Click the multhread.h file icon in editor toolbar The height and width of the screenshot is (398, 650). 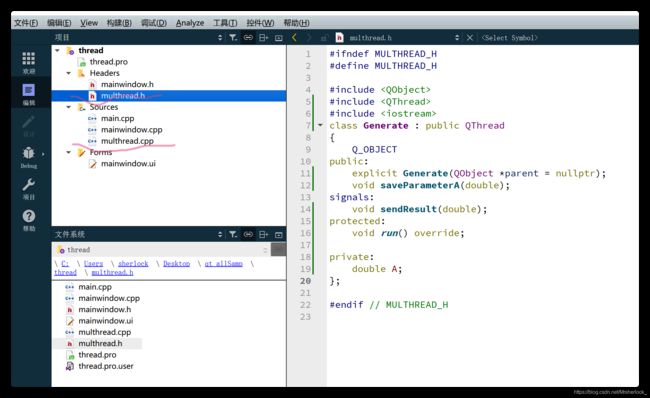click(340, 38)
